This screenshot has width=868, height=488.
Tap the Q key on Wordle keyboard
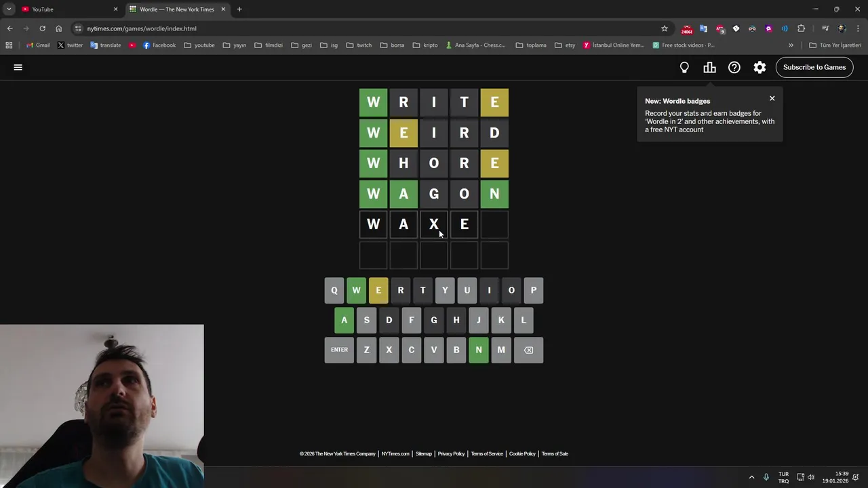coord(334,290)
